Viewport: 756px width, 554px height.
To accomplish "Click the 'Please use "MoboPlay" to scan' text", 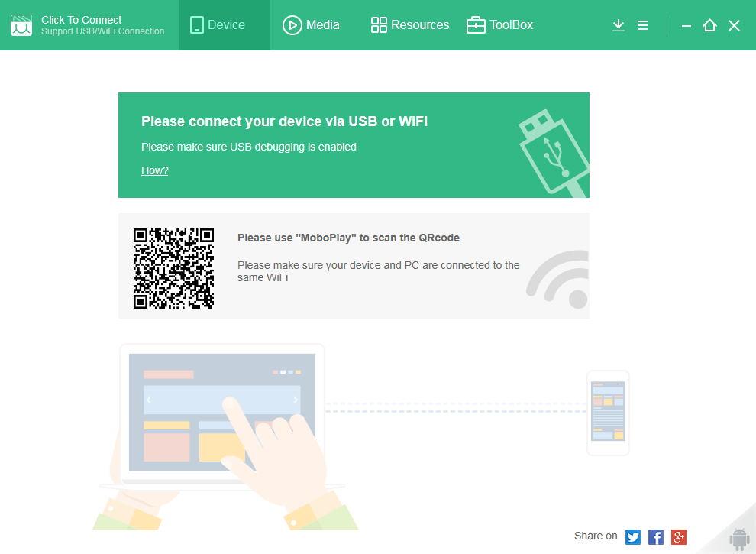I will click(x=348, y=238).
